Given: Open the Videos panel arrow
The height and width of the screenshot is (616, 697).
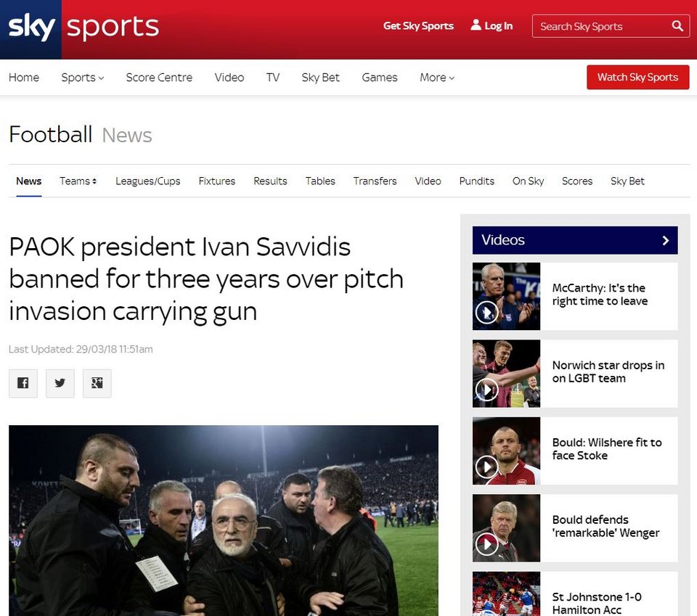Looking at the screenshot, I should [665, 240].
